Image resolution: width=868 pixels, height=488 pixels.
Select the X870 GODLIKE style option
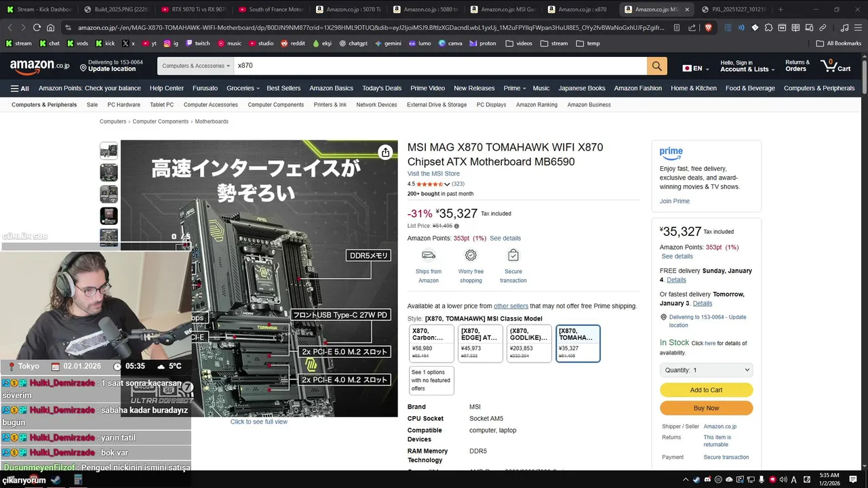530,344
